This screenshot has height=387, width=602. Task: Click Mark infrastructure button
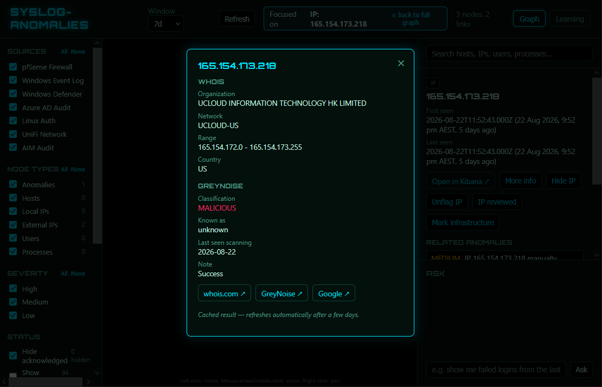point(463,223)
